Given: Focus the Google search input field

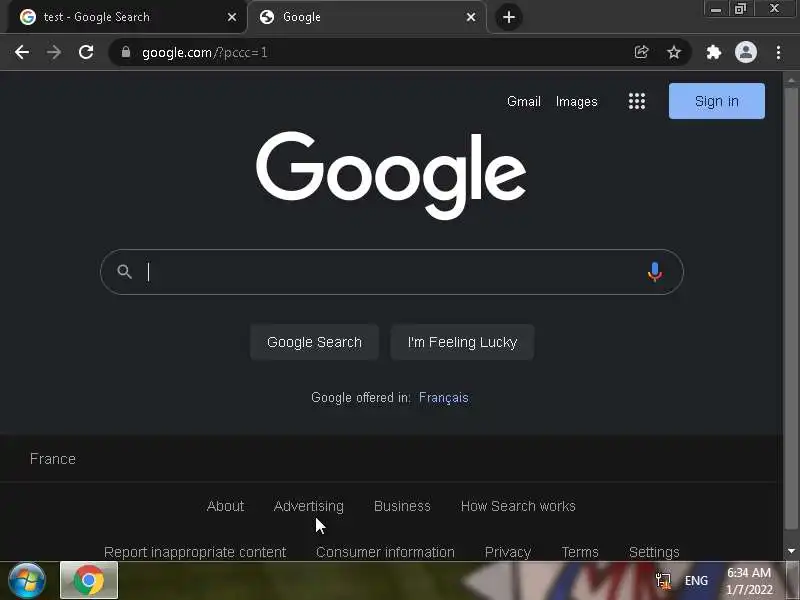Looking at the screenshot, I should pyautogui.click(x=391, y=272).
